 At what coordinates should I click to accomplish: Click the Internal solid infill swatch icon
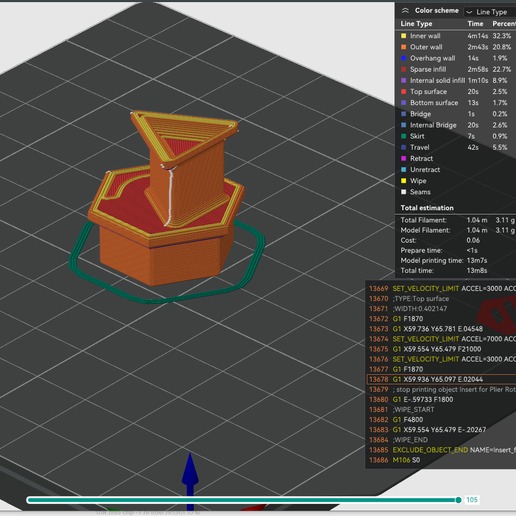[404, 80]
